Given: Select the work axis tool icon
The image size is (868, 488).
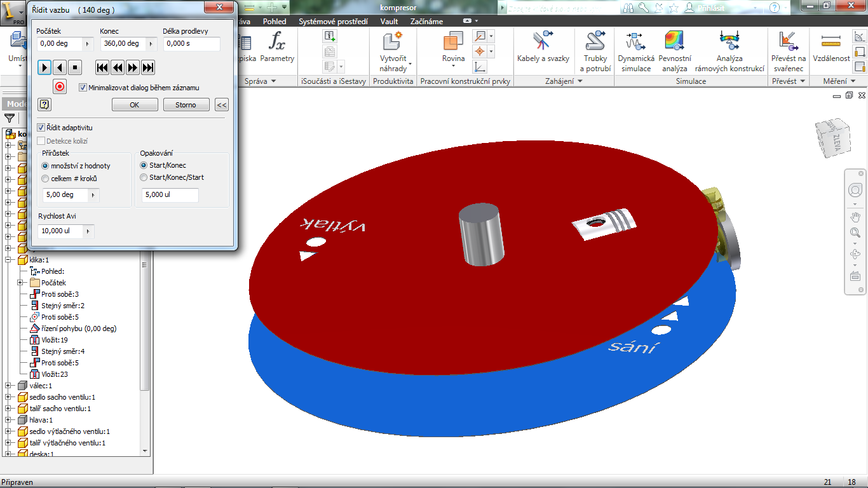Looking at the screenshot, I should [480, 36].
